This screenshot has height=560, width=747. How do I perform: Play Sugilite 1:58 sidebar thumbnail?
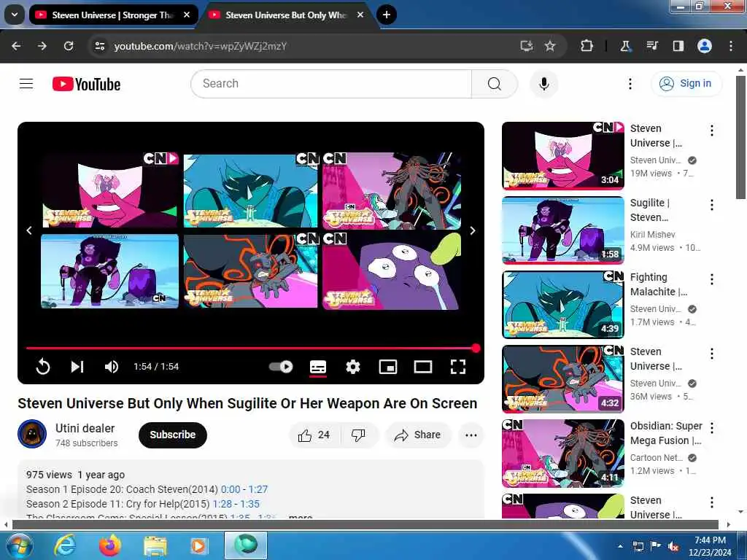[x=562, y=230]
